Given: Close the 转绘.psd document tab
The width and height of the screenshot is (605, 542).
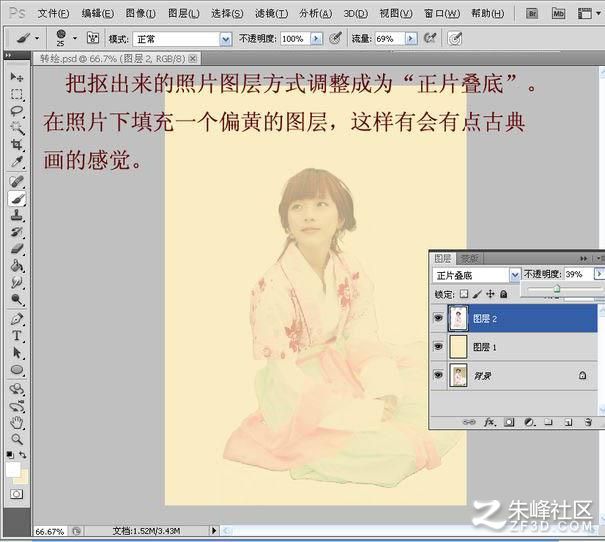Looking at the screenshot, I should (x=193, y=59).
